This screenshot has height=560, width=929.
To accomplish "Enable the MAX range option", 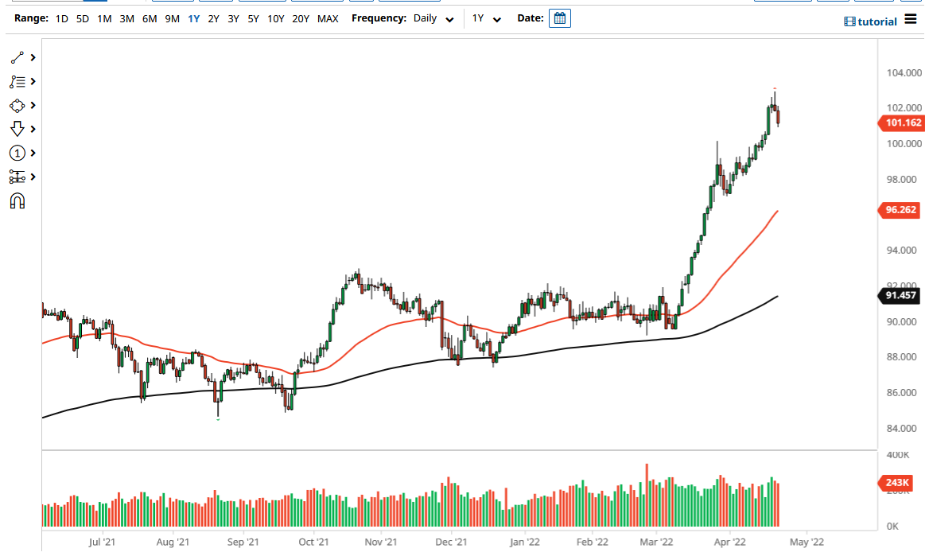I will pyautogui.click(x=328, y=18).
